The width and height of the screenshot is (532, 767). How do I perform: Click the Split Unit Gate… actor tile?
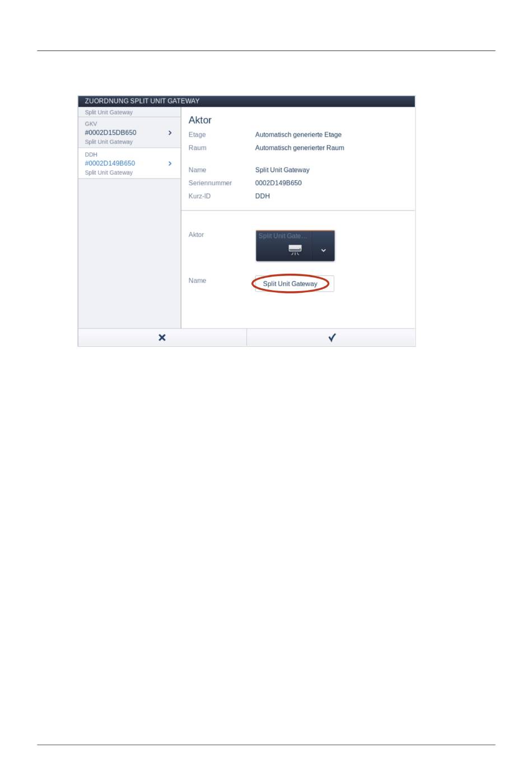point(284,246)
